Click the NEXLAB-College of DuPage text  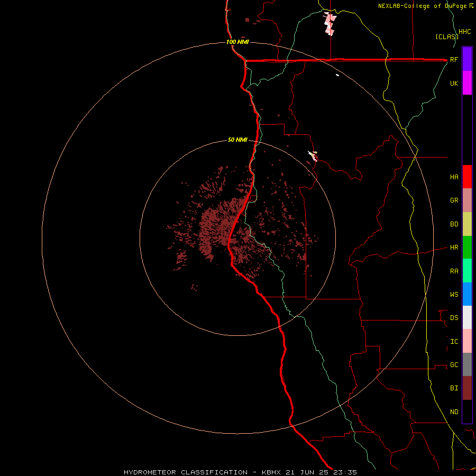[x=423, y=6]
